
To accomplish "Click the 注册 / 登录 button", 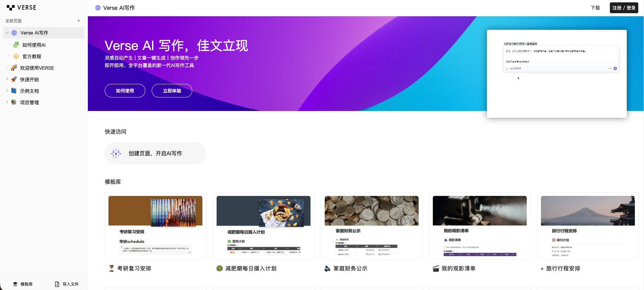I will pyautogui.click(x=624, y=8).
